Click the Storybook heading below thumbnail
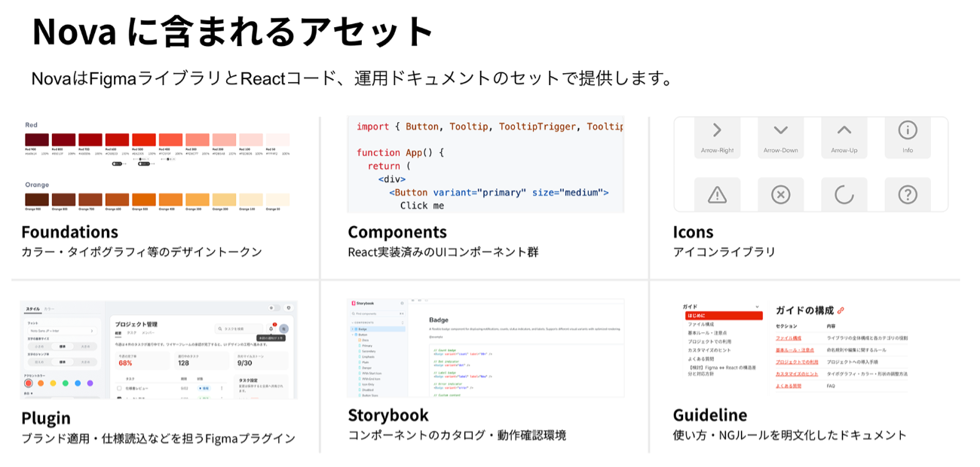This screenshot has width=980, height=467. pos(388,415)
